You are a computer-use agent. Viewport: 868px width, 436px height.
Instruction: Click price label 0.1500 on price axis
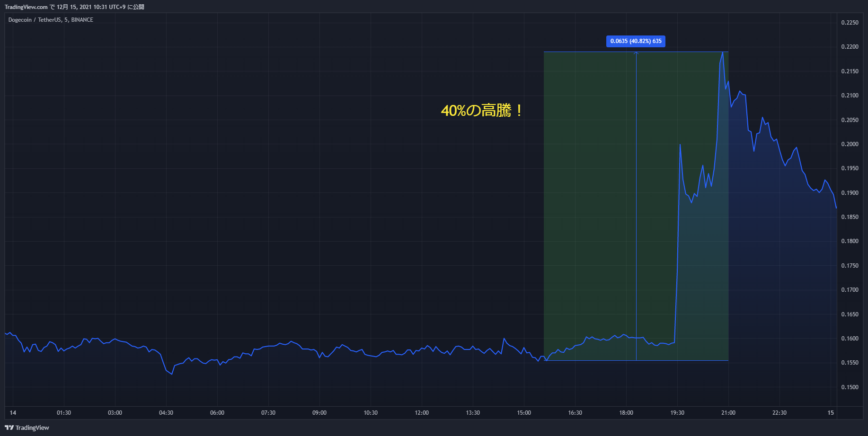click(x=850, y=387)
